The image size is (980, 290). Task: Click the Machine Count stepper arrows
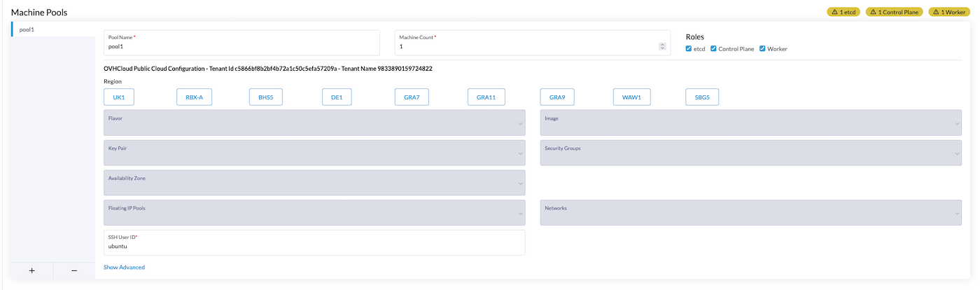[662, 46]
